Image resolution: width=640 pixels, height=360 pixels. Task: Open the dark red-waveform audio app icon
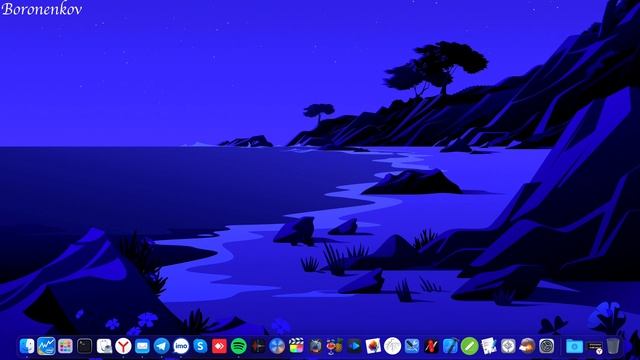click(258, 346)
